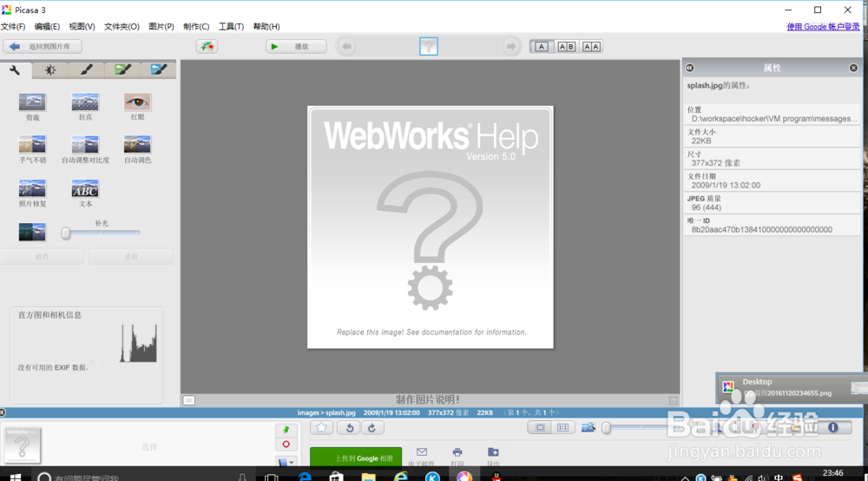Click the current image thumbnail in top toolbar
868x481 pixels.
429,47
